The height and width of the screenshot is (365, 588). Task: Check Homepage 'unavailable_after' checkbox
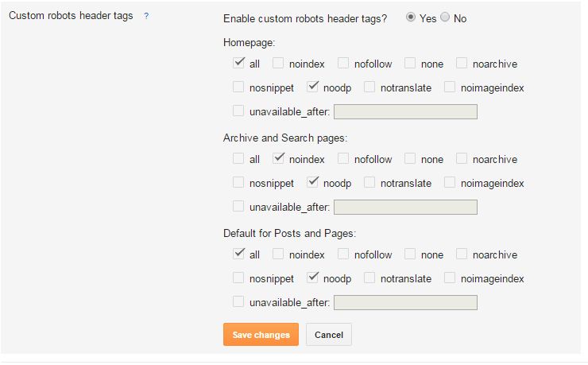(x=238, y=111)
